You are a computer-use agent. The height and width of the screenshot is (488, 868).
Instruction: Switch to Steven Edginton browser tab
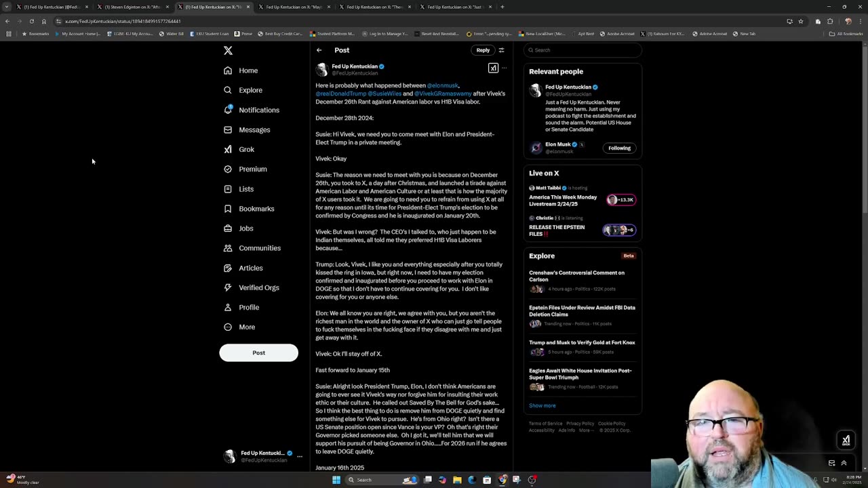132,7
